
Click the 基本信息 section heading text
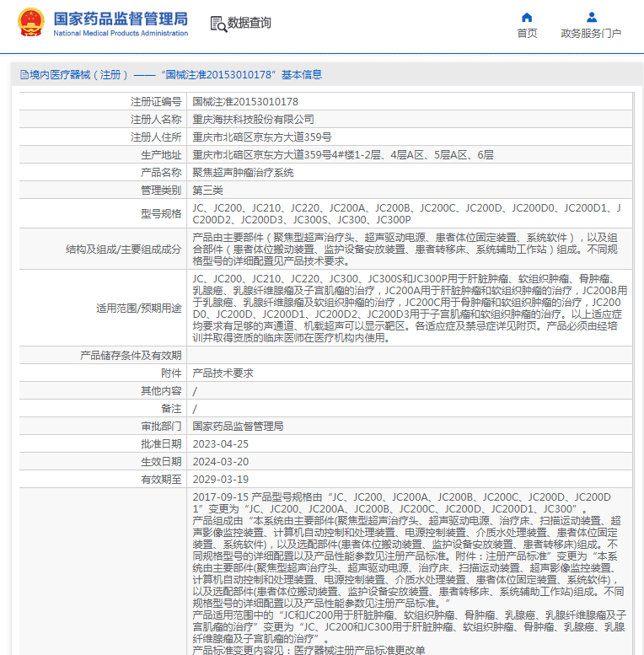(301, 75)
